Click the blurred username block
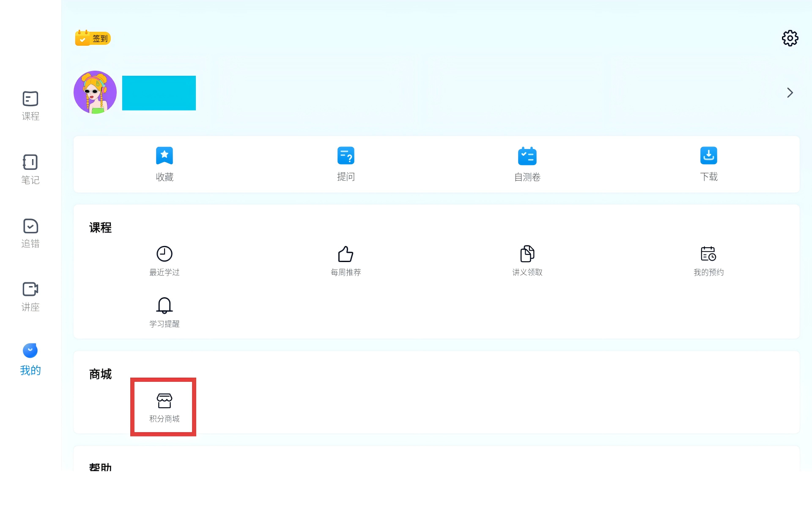The width and height of the screenshot is (812, 508). coord(159,93)
